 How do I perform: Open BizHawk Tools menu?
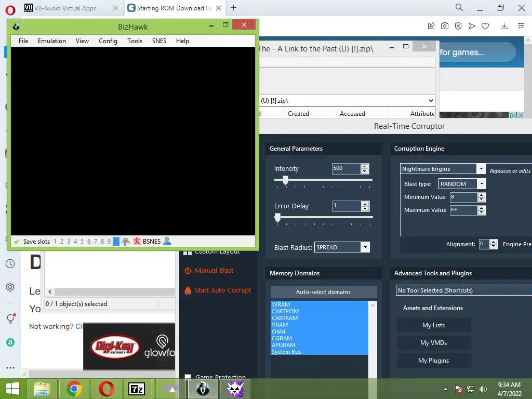coord(135,41)
